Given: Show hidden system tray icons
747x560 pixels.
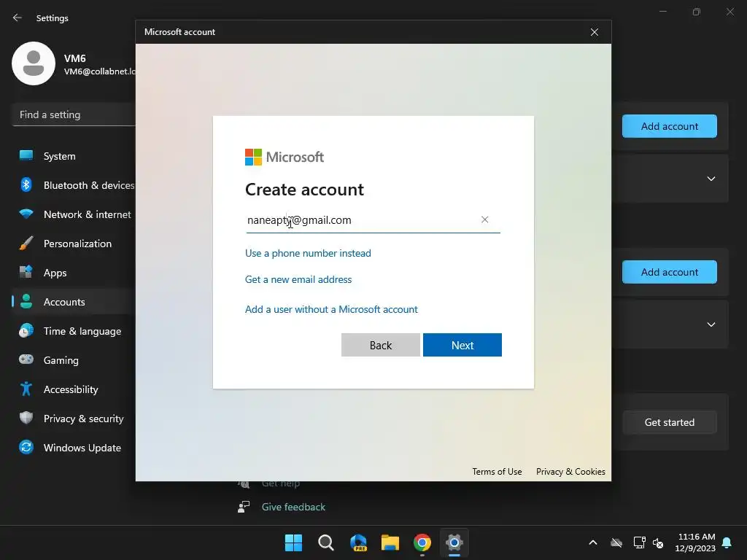Looking at the screenshot, I should 593,542.
